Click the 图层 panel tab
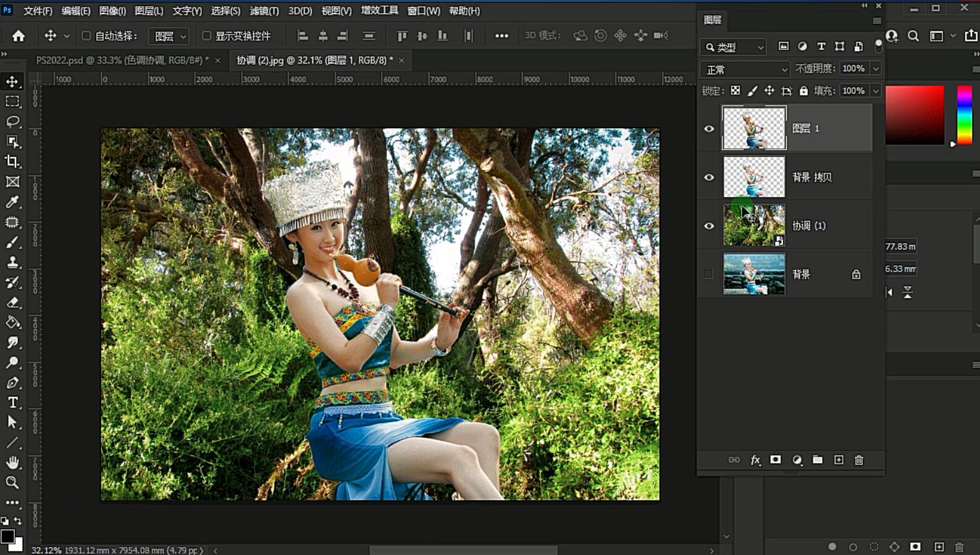The width and height of the screenshot is (980, 555). 713,20
